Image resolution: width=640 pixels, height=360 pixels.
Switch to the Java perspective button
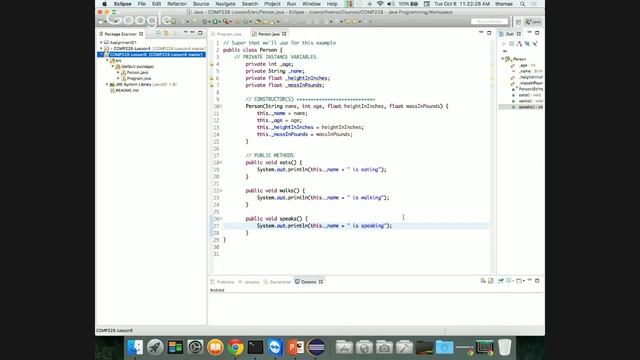(x=533, y=22)
